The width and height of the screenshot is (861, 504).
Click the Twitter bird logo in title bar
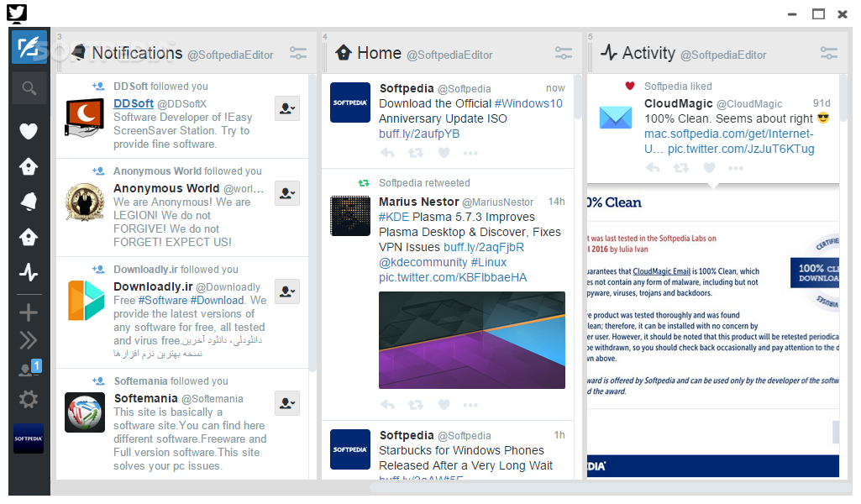coord(17,13)
